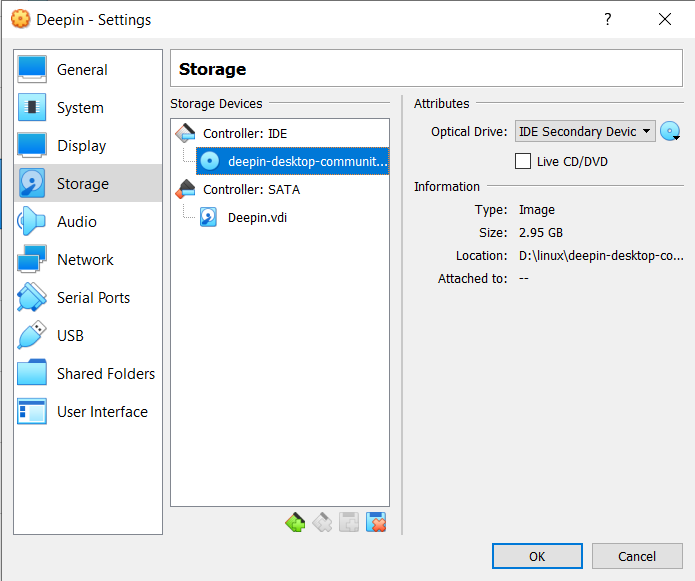Select the Deepin.vdi hard disk icon
Viewport: 695px width, 581px height.
[x=208, y=217]
